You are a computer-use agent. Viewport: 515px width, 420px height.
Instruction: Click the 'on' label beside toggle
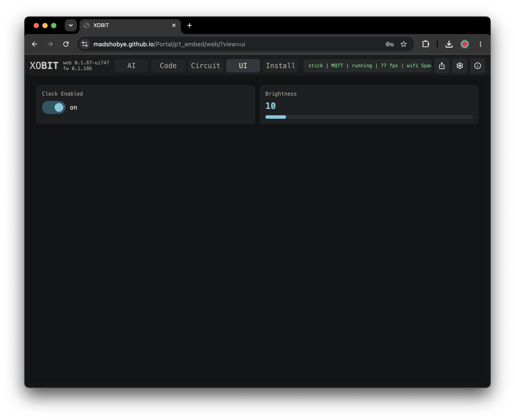coord(74,108)
